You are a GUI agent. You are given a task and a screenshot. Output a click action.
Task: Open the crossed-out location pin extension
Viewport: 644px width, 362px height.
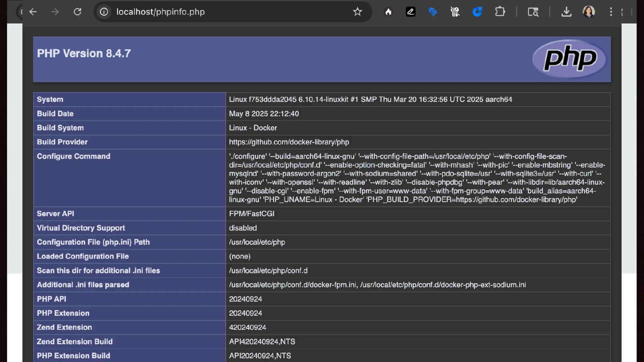pos(455,12)
